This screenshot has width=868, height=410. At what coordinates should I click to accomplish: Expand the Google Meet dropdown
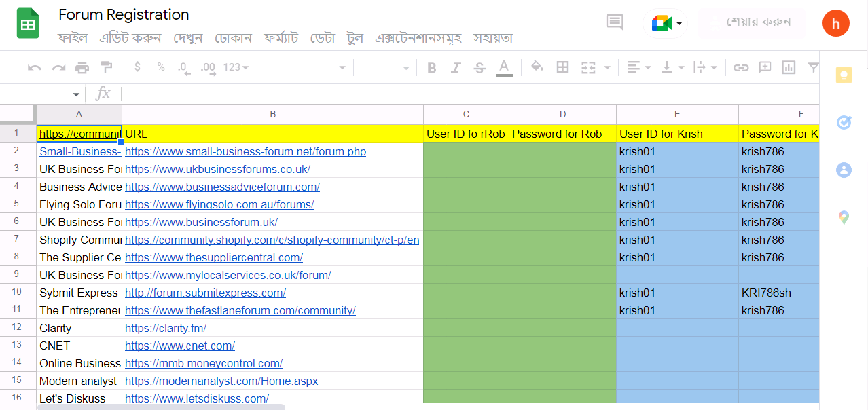click(x=679, y=23)
